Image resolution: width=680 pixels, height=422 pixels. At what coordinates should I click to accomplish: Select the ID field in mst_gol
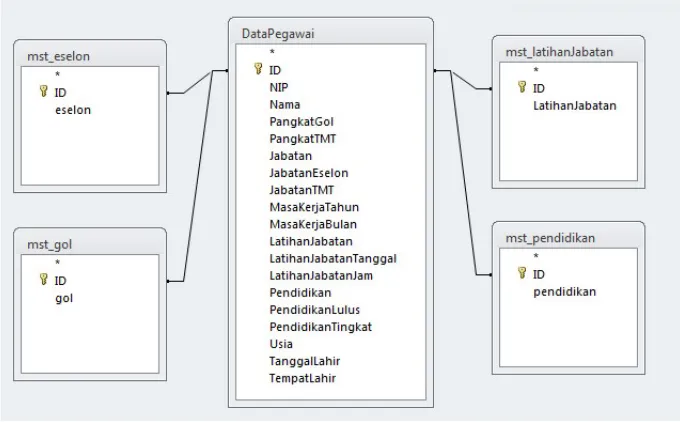90,281
